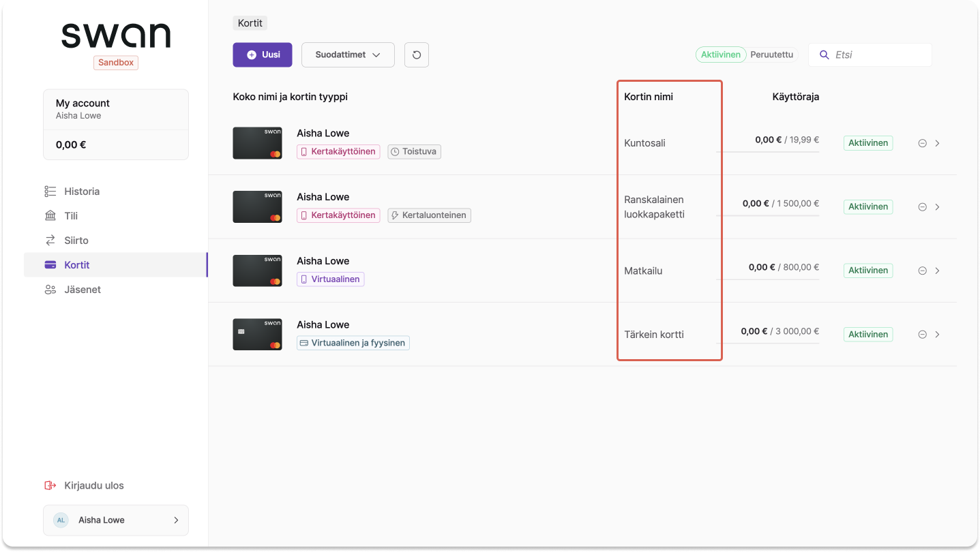980x552 pixels.
Task: Open the Suodattimet filters dropdown
Action: [x=348, y=55]
